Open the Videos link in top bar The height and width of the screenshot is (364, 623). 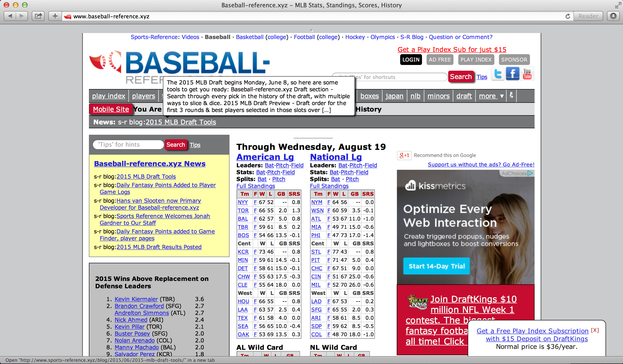[190, 37]
